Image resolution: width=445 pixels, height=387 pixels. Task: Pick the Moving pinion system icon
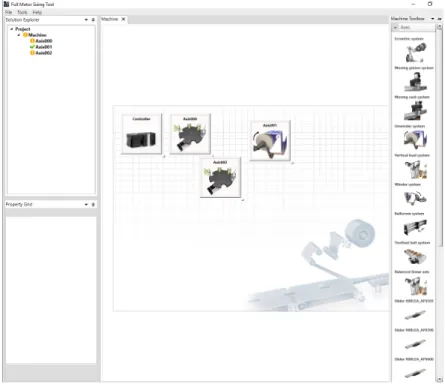[x=415, y=82]
